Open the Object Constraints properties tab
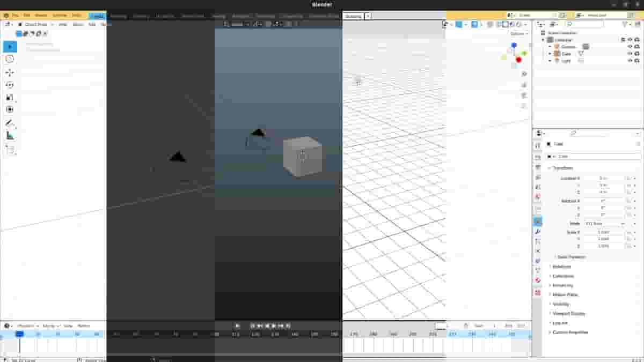 (x=538, y=261)
